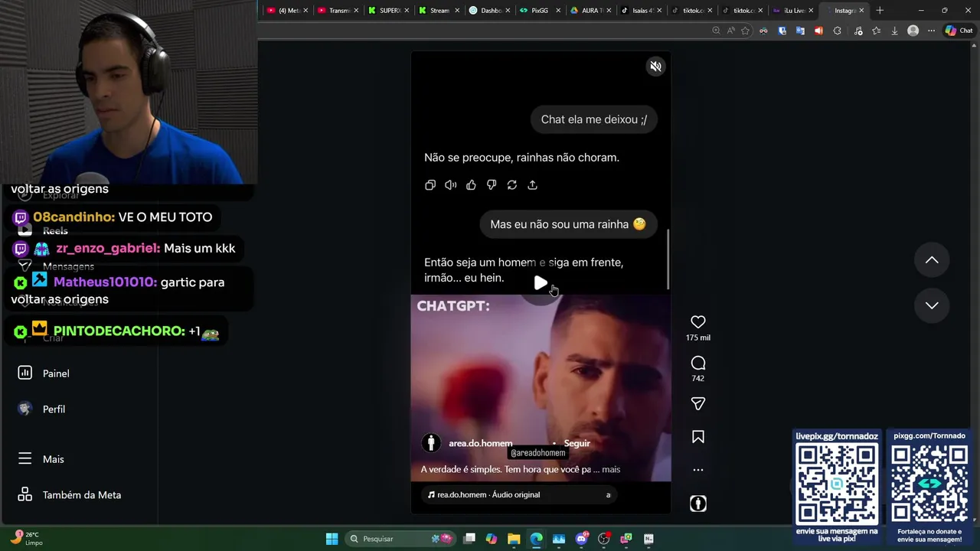This screenshot has height=551, width=980.
Task: Open Windows Start menu
Action: [x=332, y=539]
